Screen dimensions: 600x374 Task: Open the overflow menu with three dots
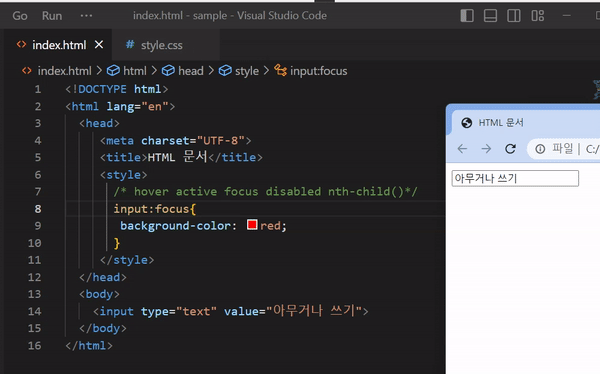click(86, 16)
